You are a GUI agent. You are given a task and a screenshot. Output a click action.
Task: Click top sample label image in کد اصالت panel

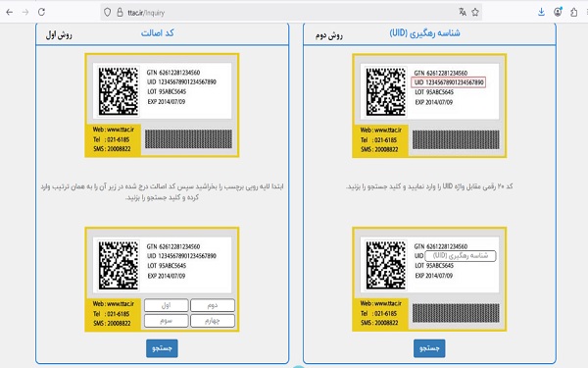click(x=162, y=105)
